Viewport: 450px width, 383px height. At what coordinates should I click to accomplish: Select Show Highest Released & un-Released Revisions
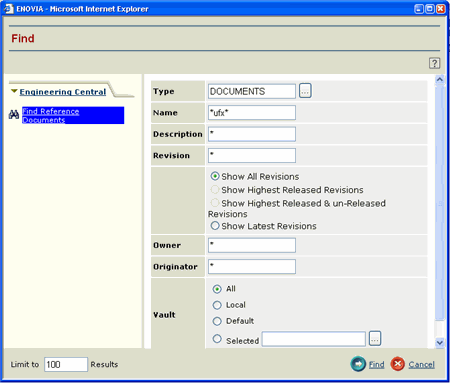tap(215, 203)
